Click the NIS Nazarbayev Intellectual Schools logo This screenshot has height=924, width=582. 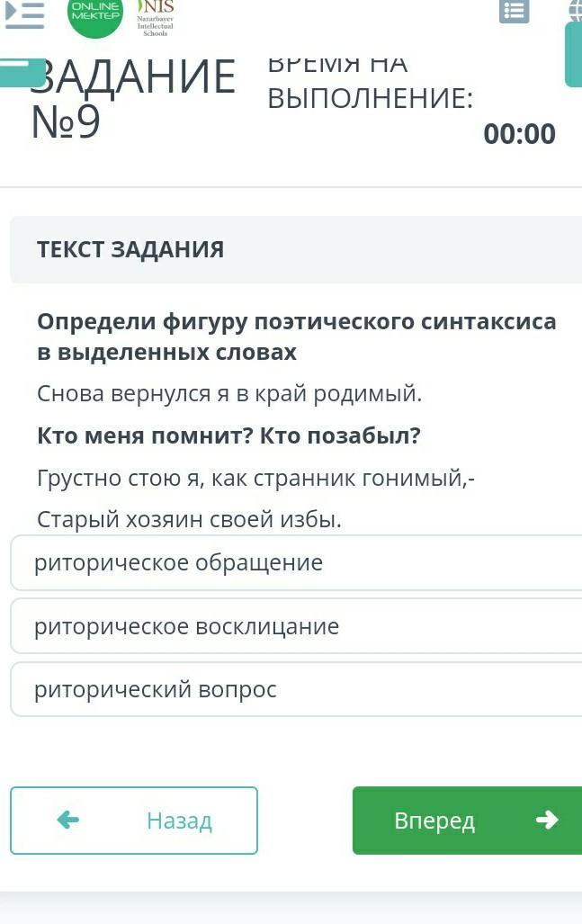coord(155,16)
